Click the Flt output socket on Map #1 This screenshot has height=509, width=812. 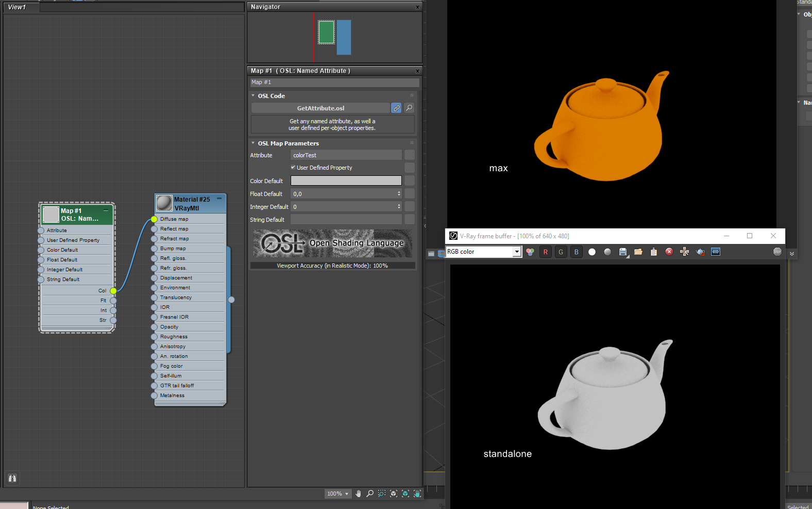113,301
